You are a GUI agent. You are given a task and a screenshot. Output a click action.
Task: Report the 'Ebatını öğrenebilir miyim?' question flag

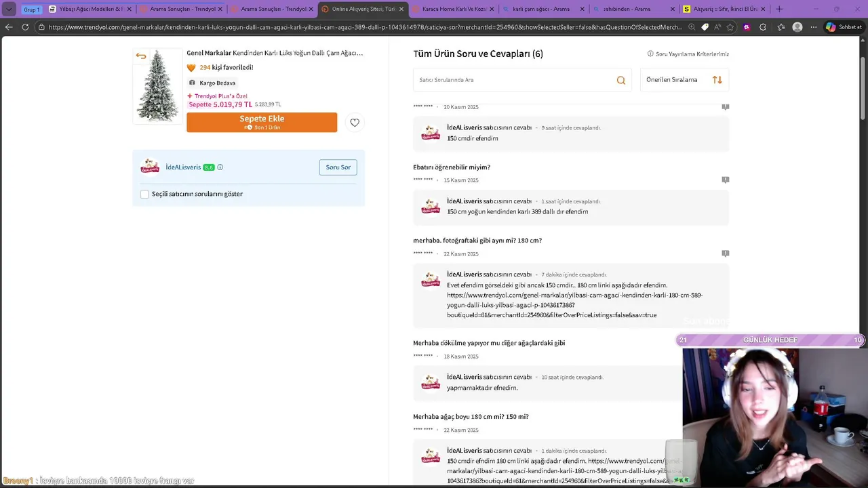[726, 180]
